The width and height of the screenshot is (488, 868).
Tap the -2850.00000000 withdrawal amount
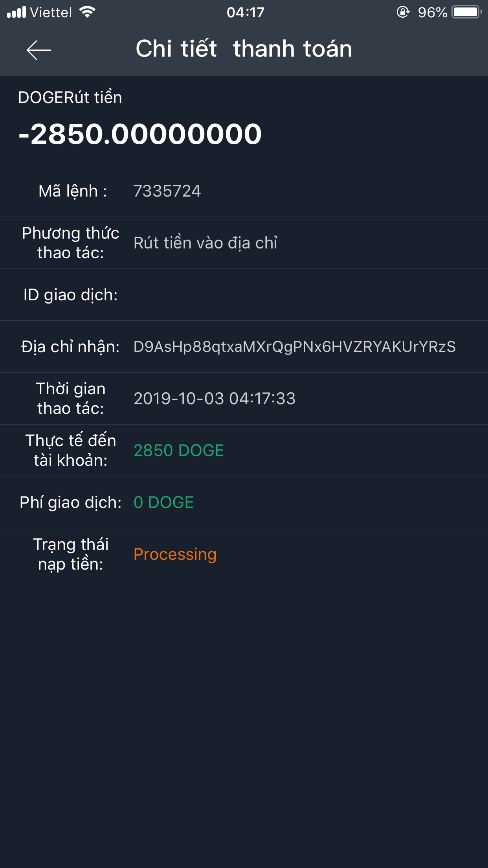coord(140,134)
